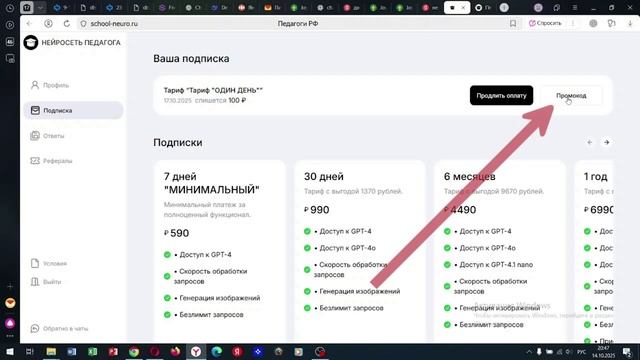This screenshot has height=360, width=640.
Task: Click the 7 дней "МИНИМАЛЬНЫЙ" plan title
Action: (211, 183)
